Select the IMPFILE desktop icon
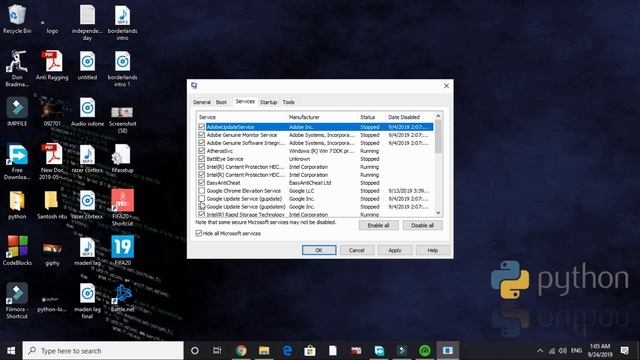640x360 pixels. click(x=17, y=111)
